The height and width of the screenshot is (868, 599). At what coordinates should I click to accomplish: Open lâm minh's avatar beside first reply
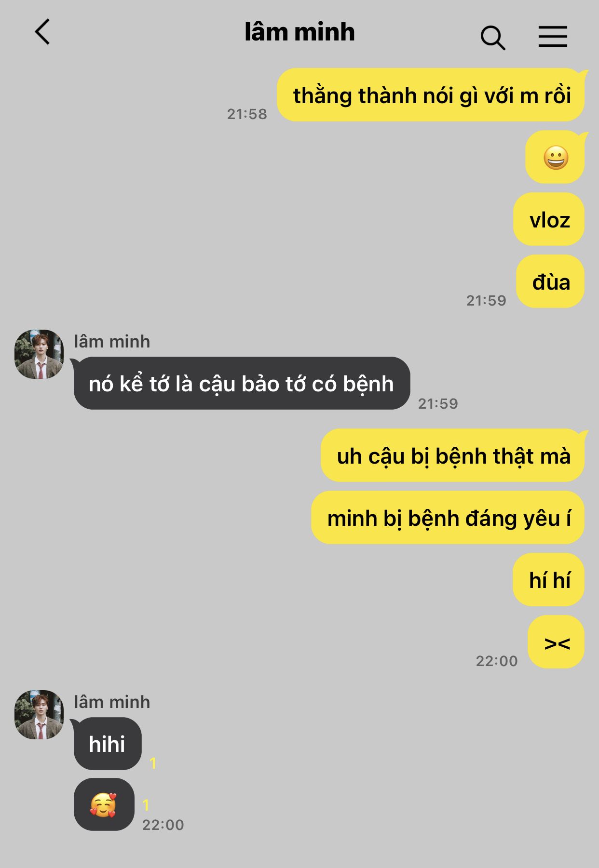[x=39, y=354]
